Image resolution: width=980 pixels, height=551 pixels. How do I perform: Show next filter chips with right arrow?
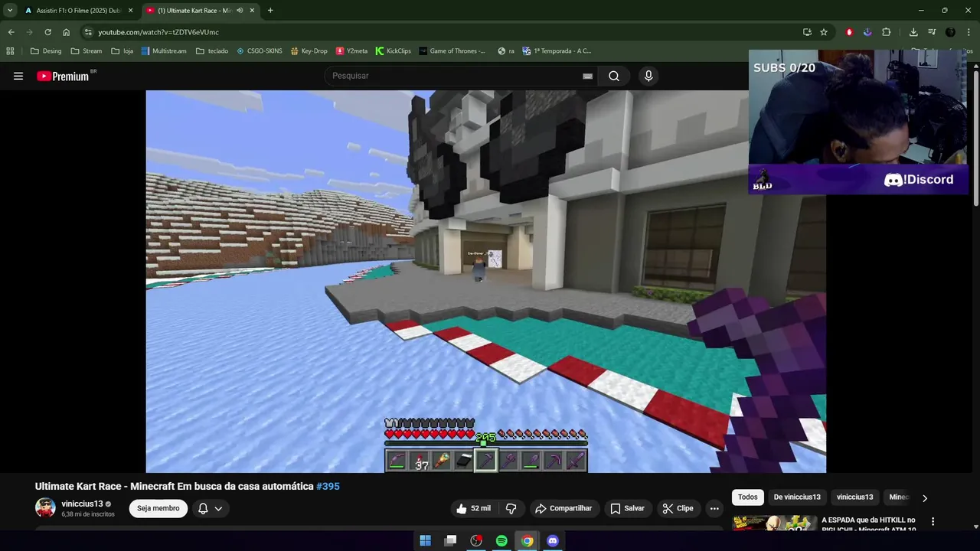tap(924, 498)
